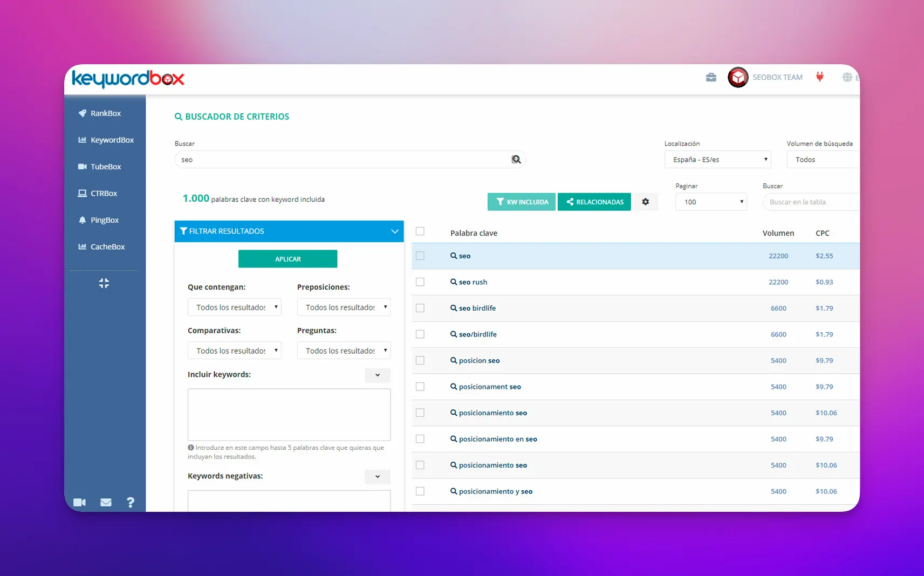Open the Localización dropdown España - ES/es
The image size is (924, 576).
pyautogui.click(x=717, y=159)
